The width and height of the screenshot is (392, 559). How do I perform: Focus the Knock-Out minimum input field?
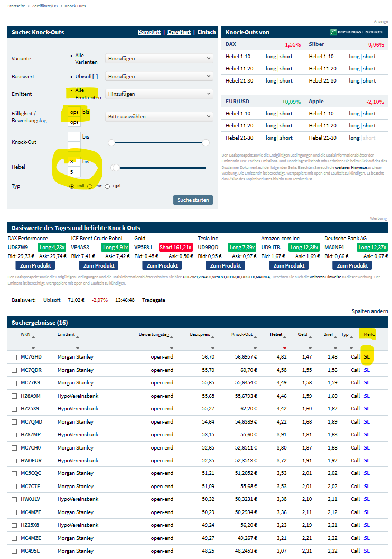click(74, 136)
